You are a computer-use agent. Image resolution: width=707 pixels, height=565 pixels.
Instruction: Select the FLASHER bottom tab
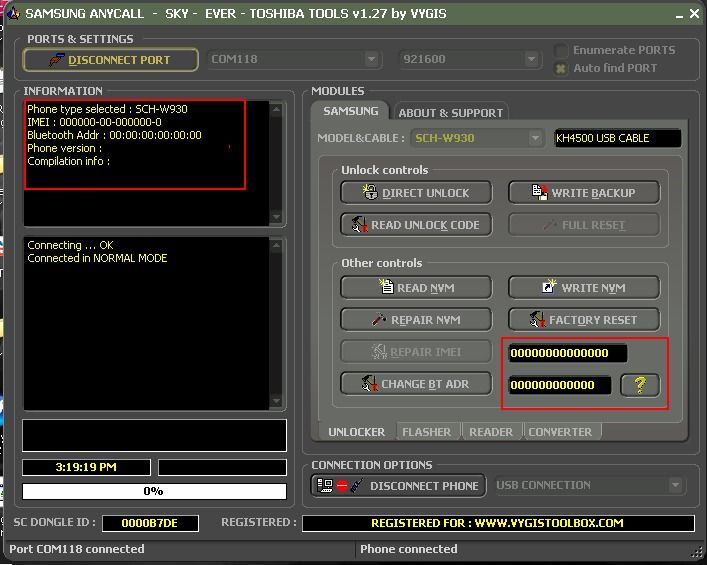(427, 432)
